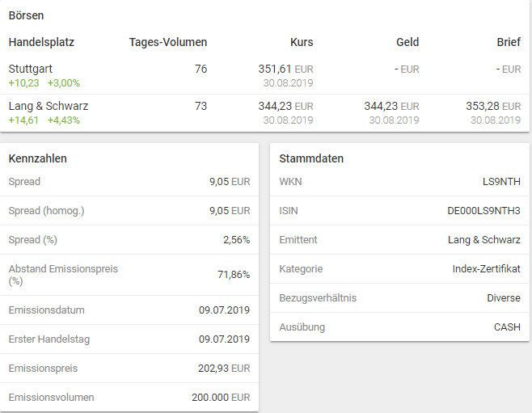Click the Index-Zertifikat category value
Viewport: 532px width, 413px height.
tap(487, 269)
